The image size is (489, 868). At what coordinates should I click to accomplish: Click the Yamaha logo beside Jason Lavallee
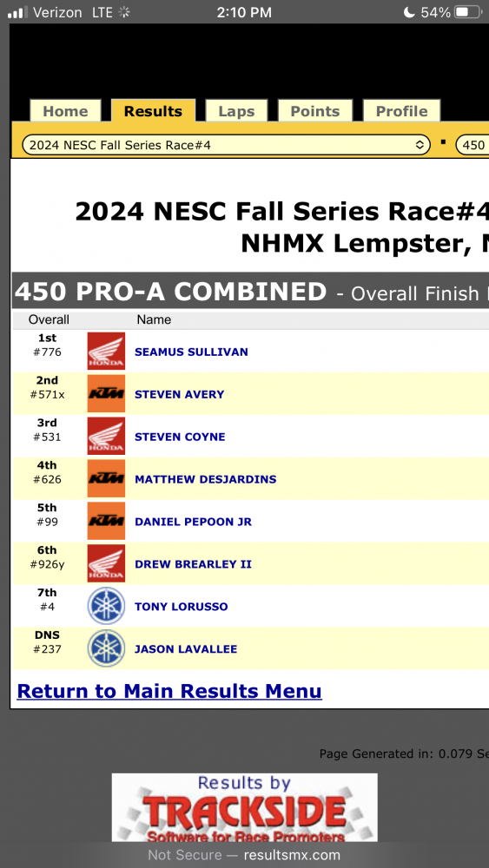(106, 648)
